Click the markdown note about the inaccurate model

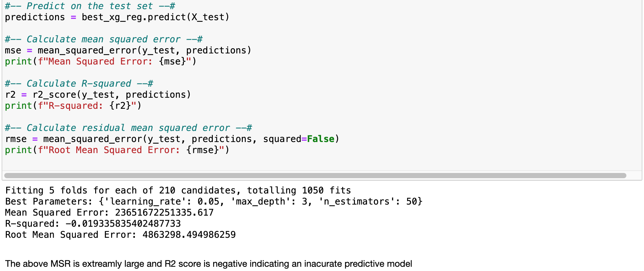(209, 264)
